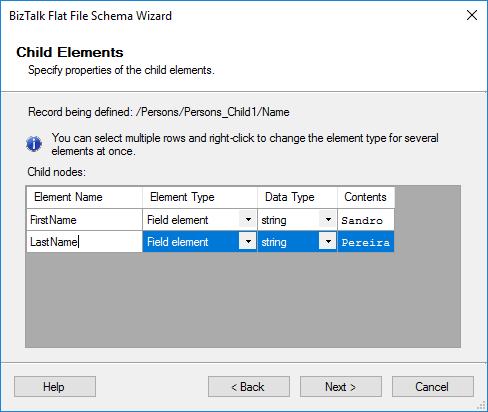Select the Data Type column header
Screen dimensions: 488x412
pyautogui.click(x=297, y=197)
